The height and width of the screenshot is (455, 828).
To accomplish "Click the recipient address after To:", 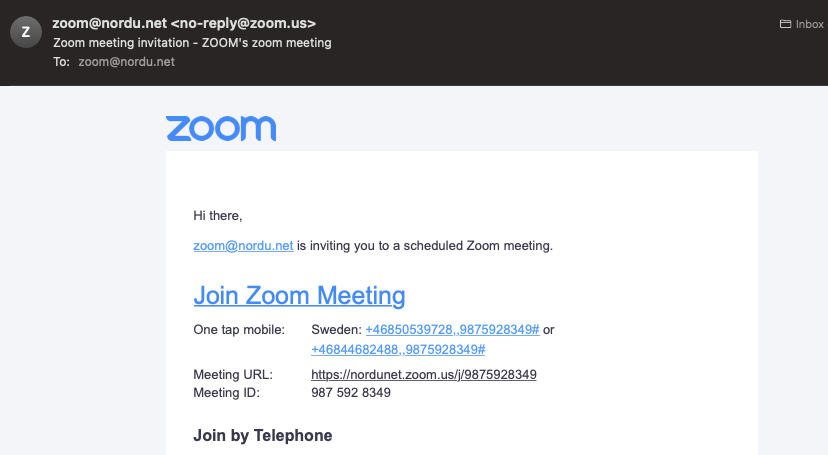I will click(x=127, y=62).
